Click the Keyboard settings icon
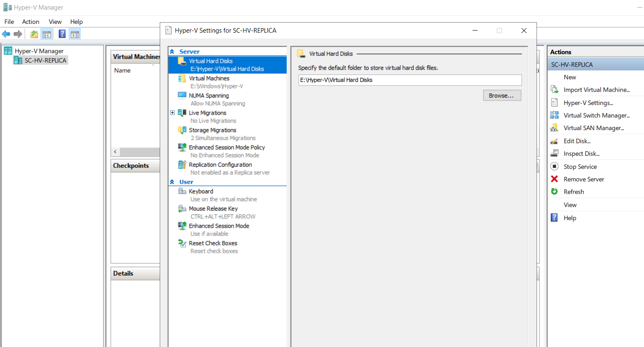Viewport: 644px width, 347px height. coord(182,191)
